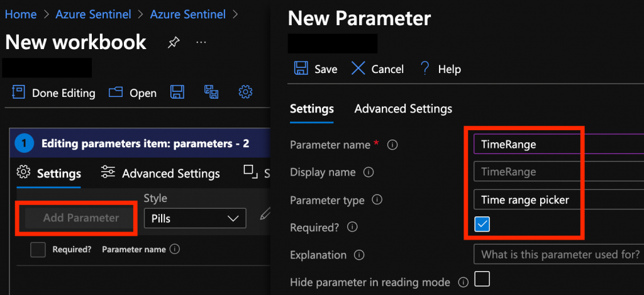Toggle Hide parameter in reading mode checkbox
644x295 pixels.
tap(482, 279)
